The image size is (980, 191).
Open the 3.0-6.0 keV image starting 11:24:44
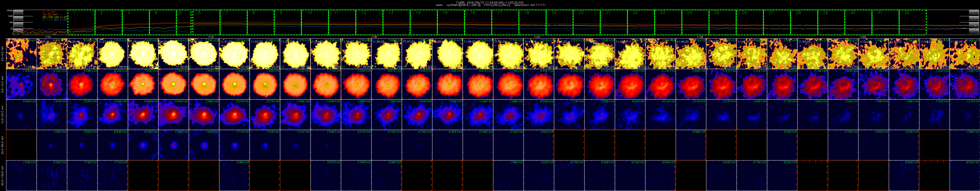tap(22, 54)
